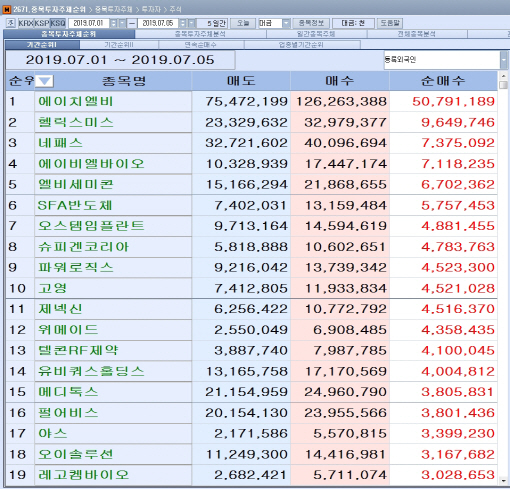
Task: Switch to the 일간종목주체 tab
Action: 316,34
